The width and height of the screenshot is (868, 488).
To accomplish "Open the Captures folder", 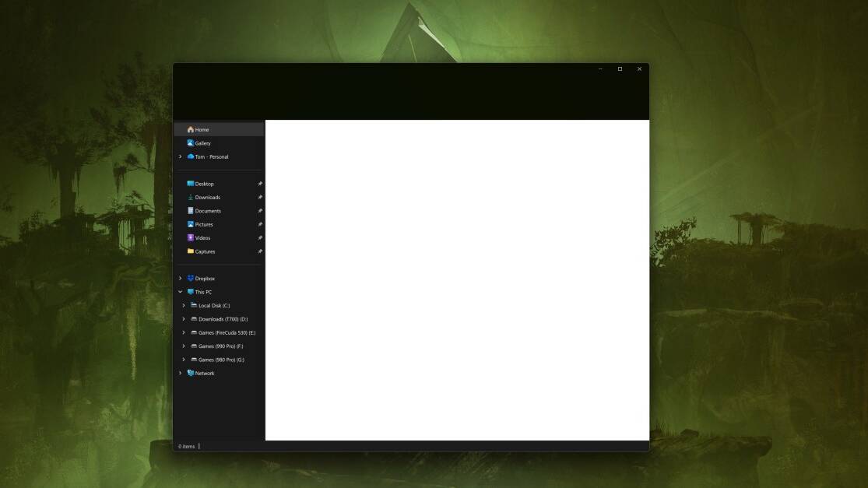I will click(205, 251).
